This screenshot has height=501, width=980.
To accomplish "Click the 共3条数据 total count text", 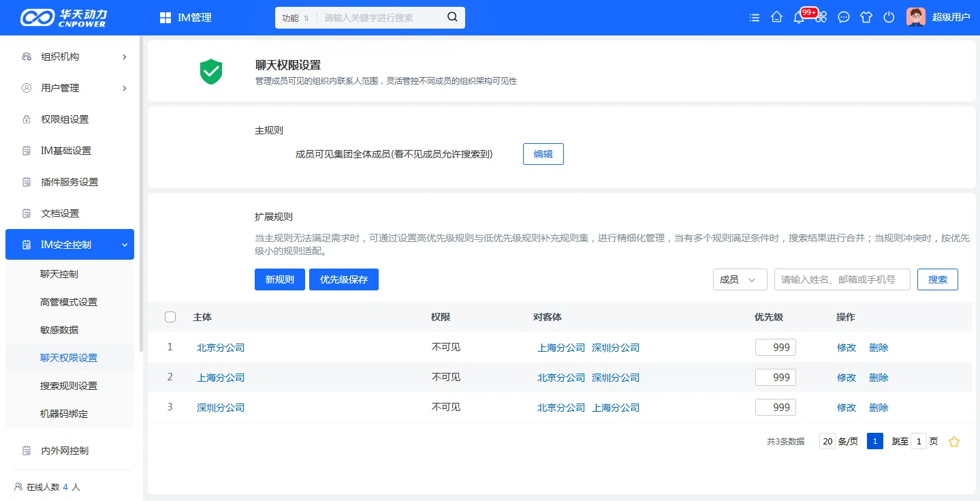I will click(785, 442).
